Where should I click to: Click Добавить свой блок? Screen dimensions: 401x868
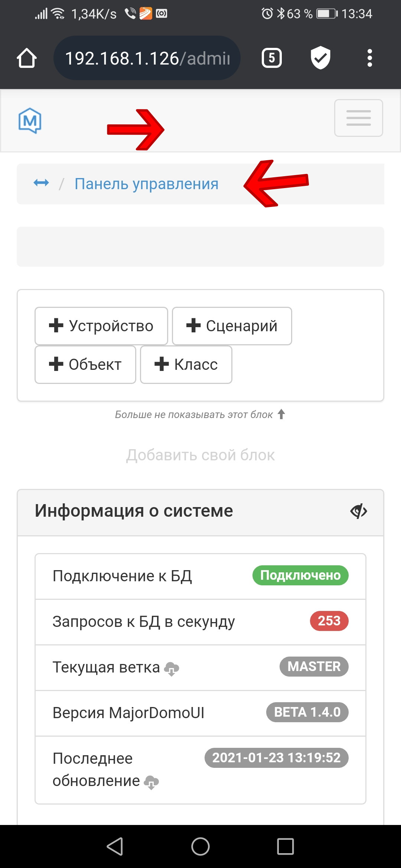tap(200, 455)
